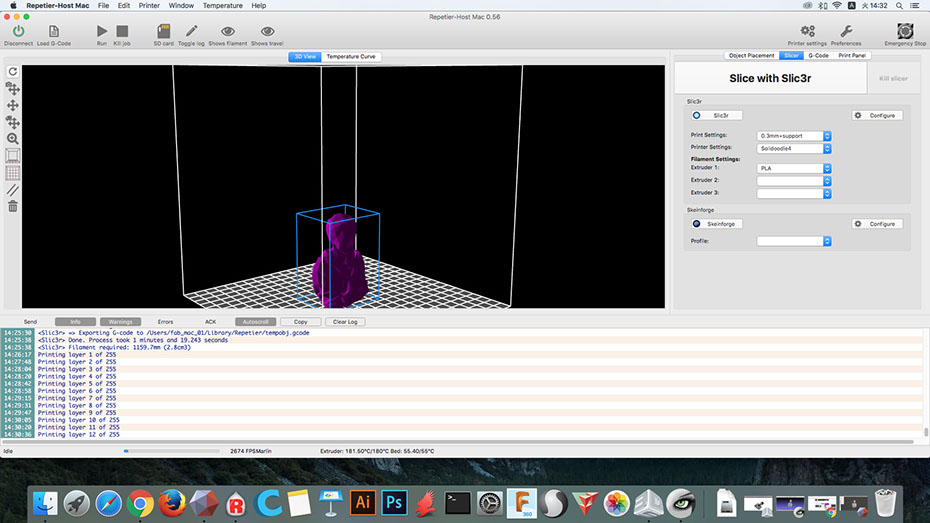Open Illustrator from the Dock
Viewport: 930px width, 523px height.
click(x=362, y=503)
